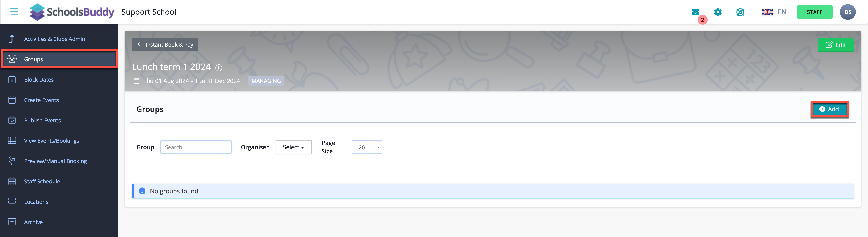Screen dimensions: 868x237
Task: Open the messages envelope icon
Action: [695, 12]
